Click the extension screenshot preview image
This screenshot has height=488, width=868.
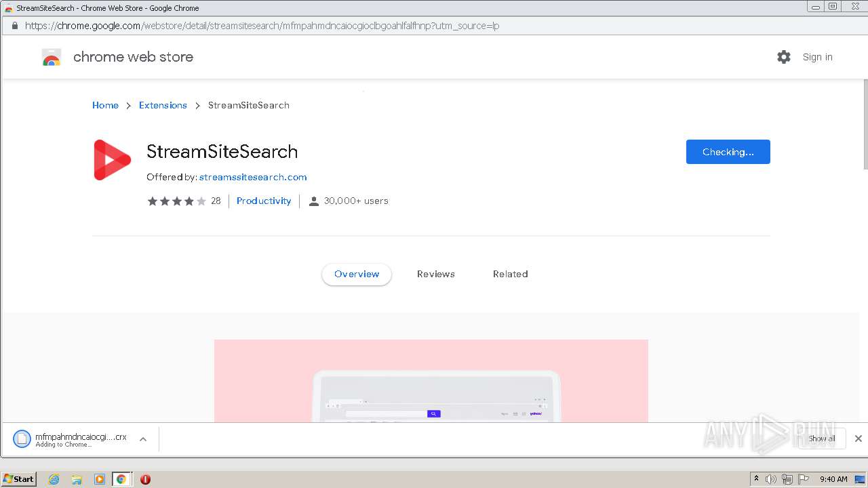point(431,381)
